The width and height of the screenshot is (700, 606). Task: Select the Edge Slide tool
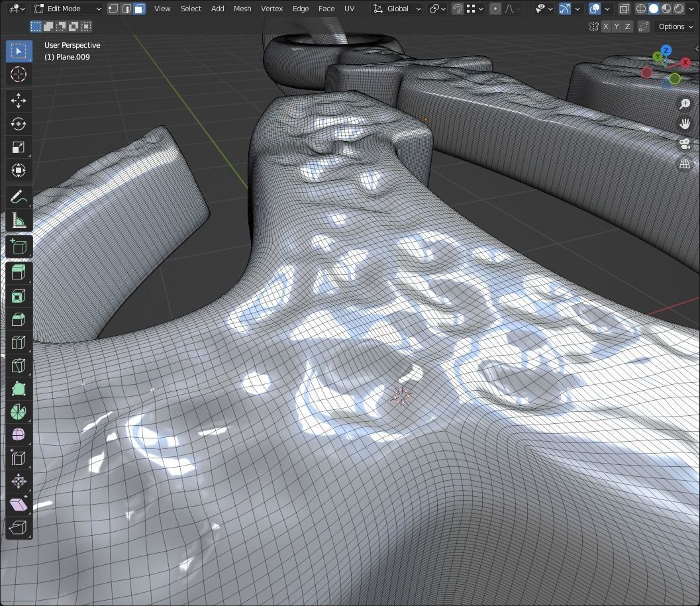pos(19,458)
